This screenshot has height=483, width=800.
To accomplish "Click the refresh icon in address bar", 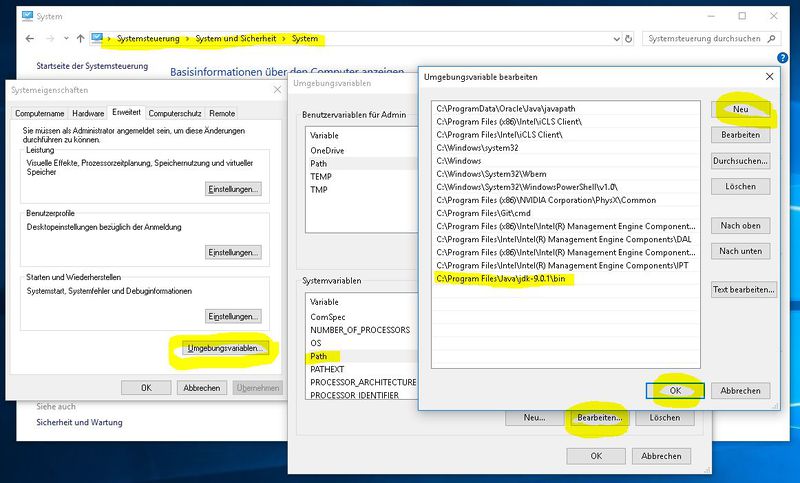I will click(x=629, y=39).
